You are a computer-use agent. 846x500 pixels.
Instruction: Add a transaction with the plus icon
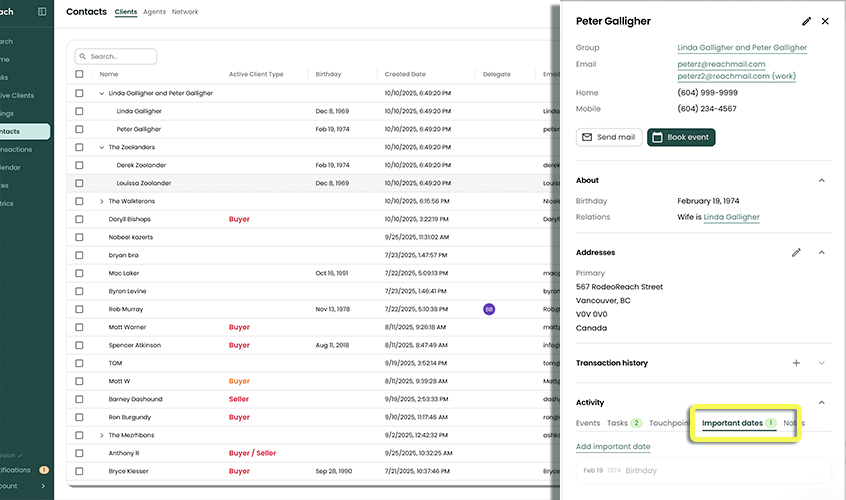(x=796, y=363)
